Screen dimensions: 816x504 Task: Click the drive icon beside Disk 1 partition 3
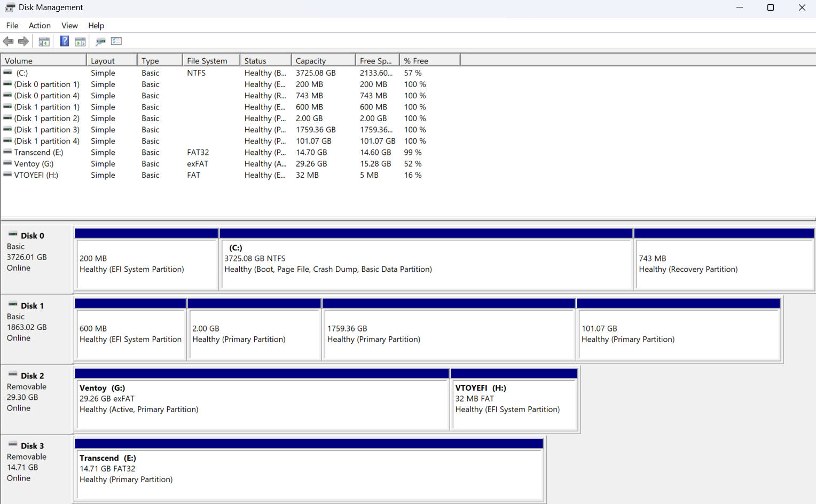(7, 129)
